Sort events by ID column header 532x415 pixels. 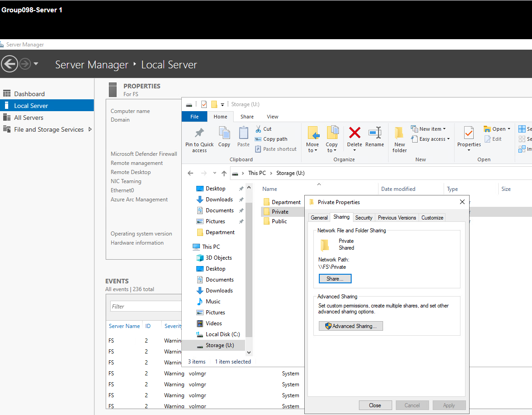click(148, 326)
